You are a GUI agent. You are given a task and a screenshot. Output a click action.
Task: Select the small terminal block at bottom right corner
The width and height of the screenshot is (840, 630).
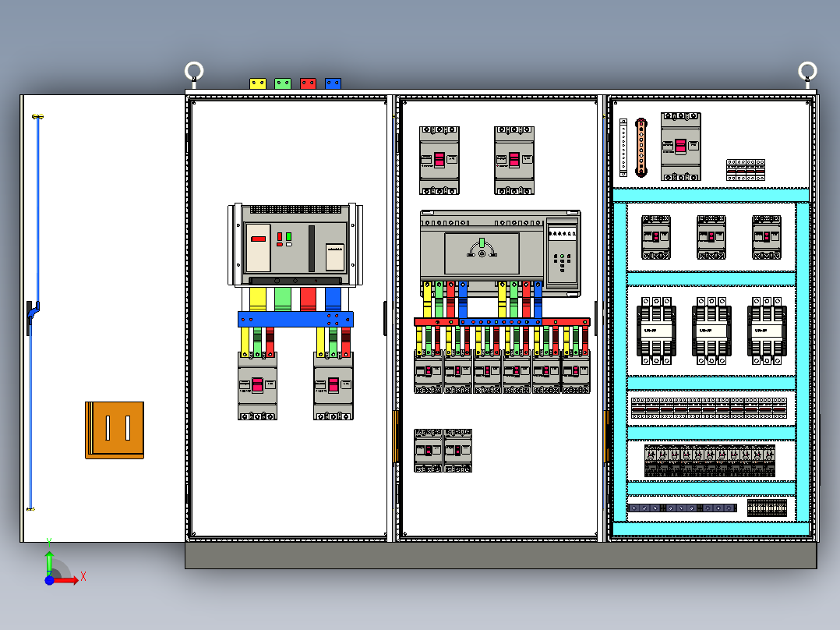(767, 508)
